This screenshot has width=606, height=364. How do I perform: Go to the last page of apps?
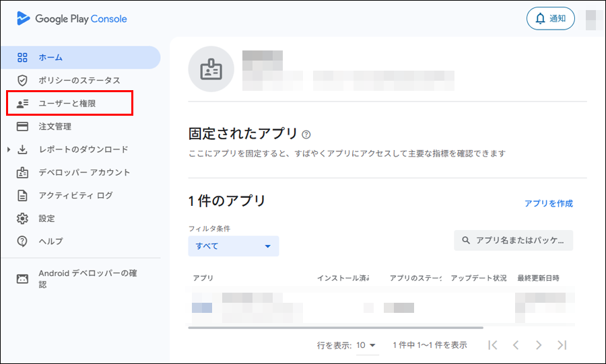pos(562,344)
